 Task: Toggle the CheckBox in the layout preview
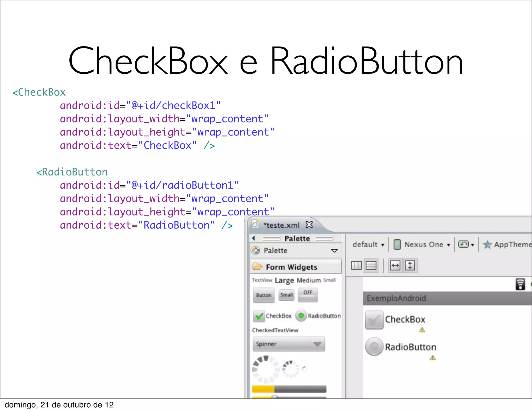(395, 320)
